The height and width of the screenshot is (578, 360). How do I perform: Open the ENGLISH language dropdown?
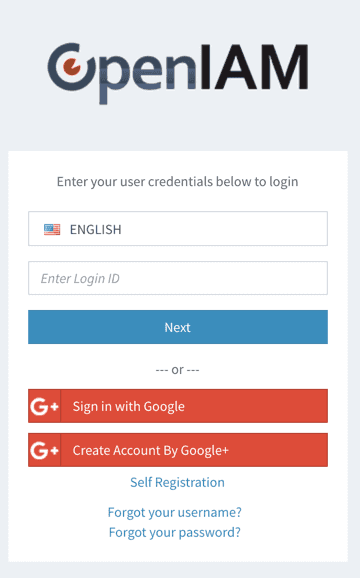coord(178,229)
